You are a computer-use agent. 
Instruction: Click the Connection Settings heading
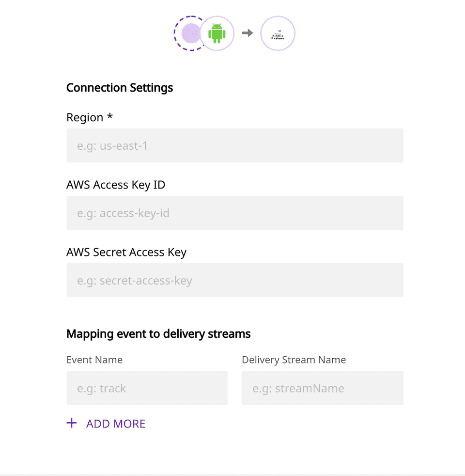[x=120, y=88]
